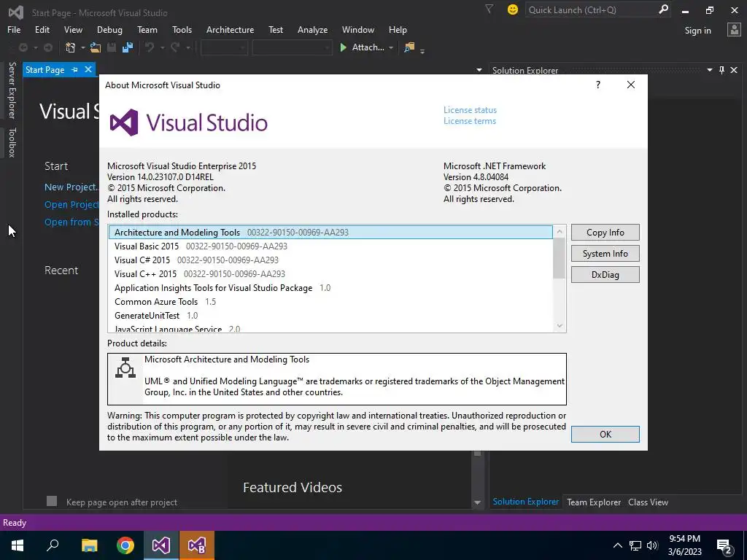747x560 pixels.
Task: Click the taskbar search magnifier icon
Action: [x=53, y=545]
